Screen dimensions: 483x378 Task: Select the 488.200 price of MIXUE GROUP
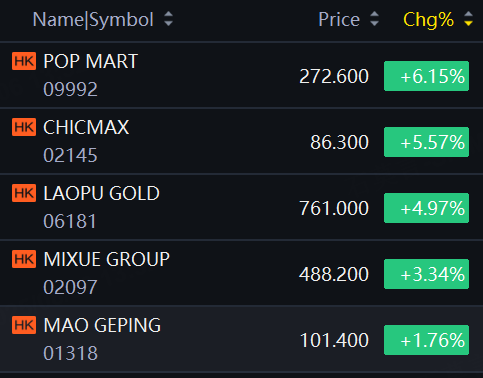point(334,274)
